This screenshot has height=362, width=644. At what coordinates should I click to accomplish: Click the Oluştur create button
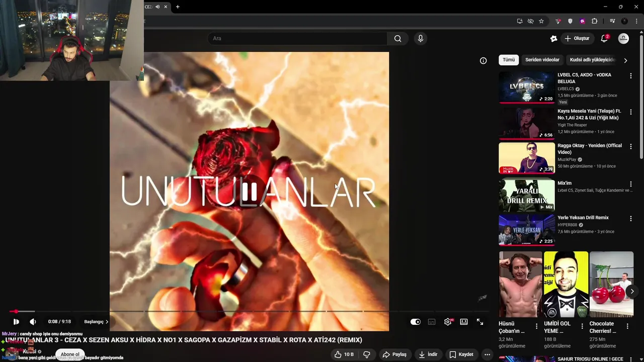point(577,39)
